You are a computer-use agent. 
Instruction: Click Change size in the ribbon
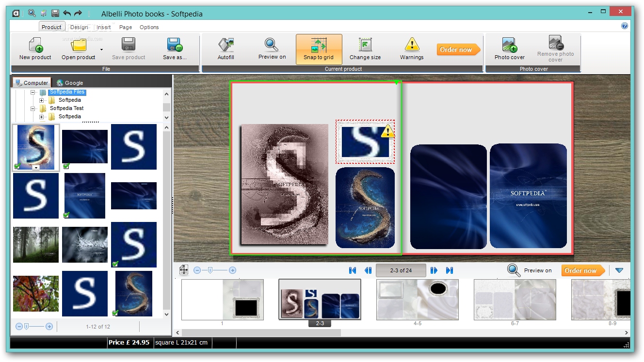point(365,48)
